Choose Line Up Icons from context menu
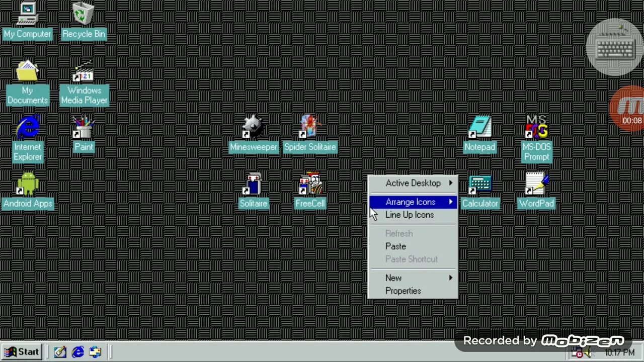This screenshot has width=644, height=362. [413, 215]
